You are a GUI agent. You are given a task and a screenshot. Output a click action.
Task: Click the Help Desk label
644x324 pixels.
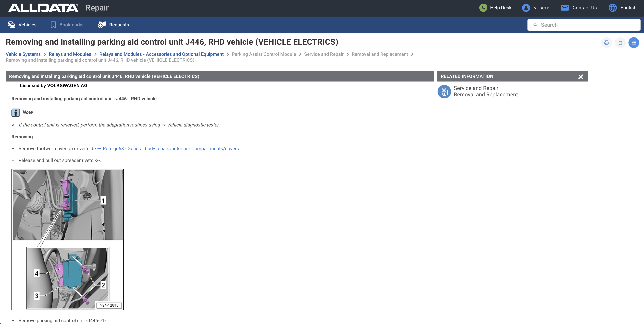coord(501,8)
